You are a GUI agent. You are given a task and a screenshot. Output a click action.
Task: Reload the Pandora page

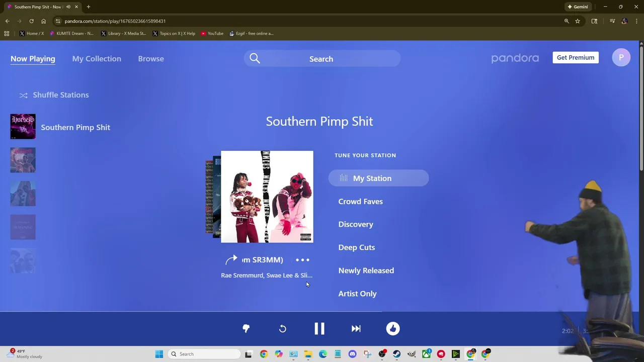[31, 21]
